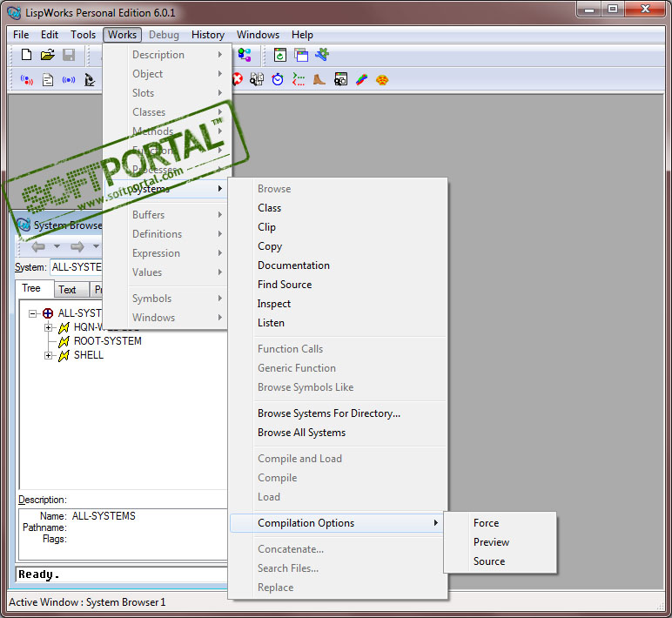Open the History menu

[208, 35]
